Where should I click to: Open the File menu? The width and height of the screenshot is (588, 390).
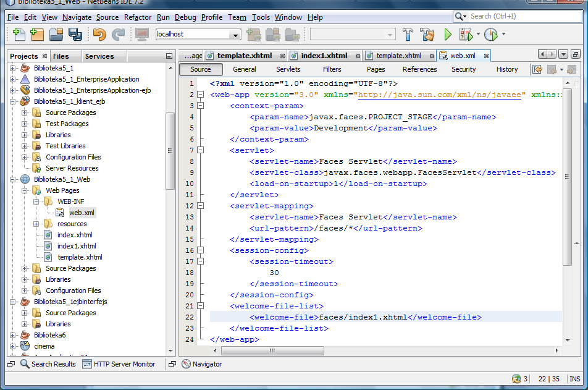(x=13, y=17)
